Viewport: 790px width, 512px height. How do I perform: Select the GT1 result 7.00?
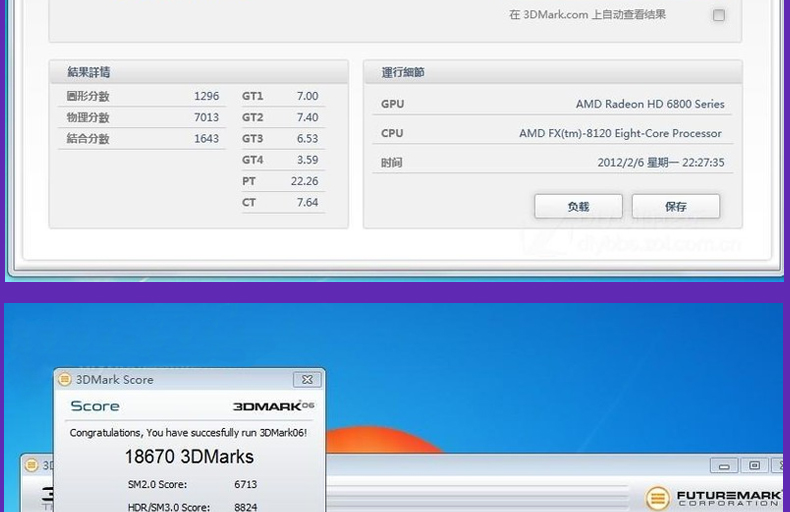tap(307, 96)
